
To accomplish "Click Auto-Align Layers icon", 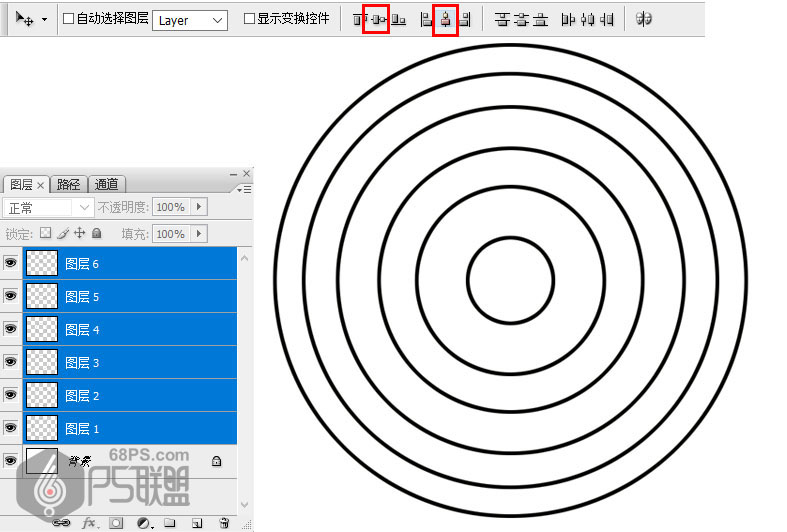I will point(643,19).
